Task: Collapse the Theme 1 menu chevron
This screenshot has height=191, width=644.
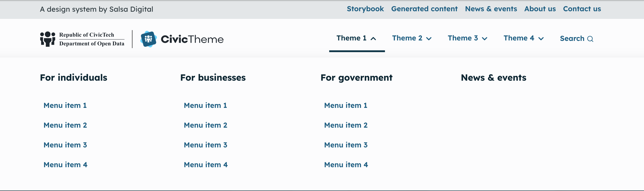Action: (373, 38)
